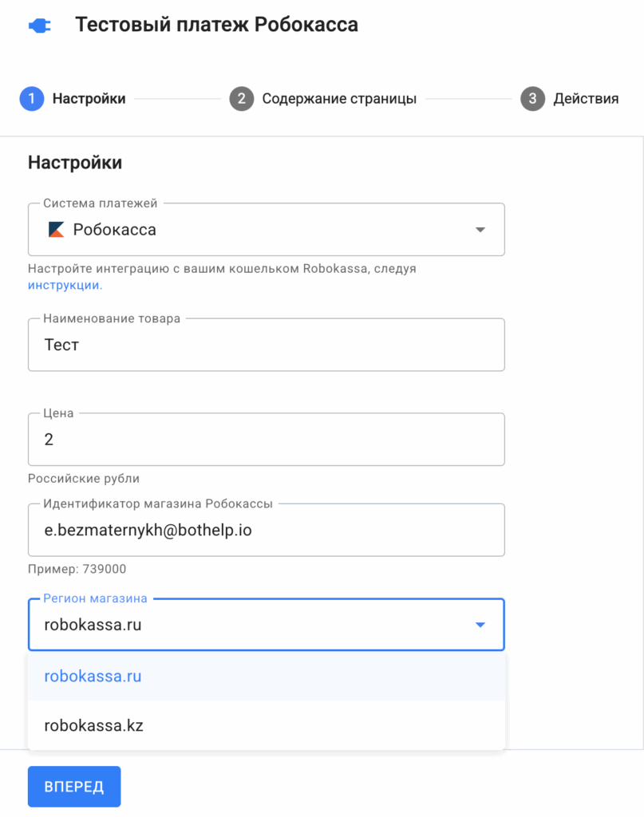
Task: Click payment system dropdown arrow
Action: click(x=480, y=230)
